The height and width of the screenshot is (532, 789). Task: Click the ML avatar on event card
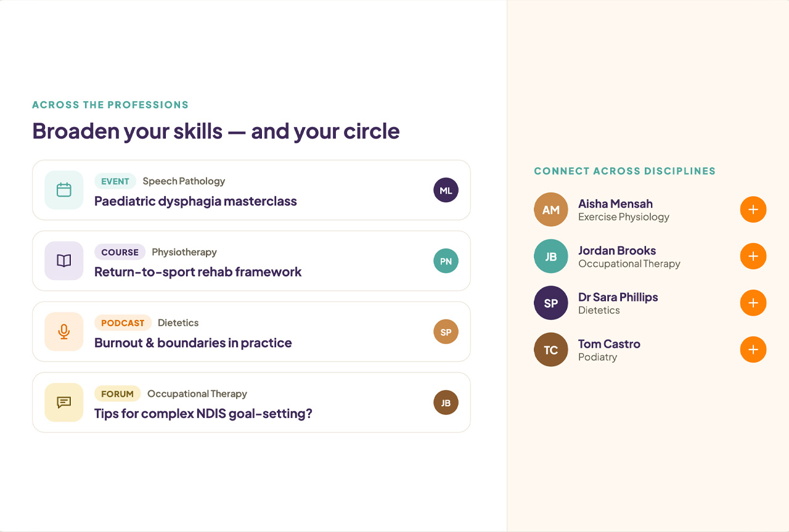pyautogui.click(x=446, y=190)
